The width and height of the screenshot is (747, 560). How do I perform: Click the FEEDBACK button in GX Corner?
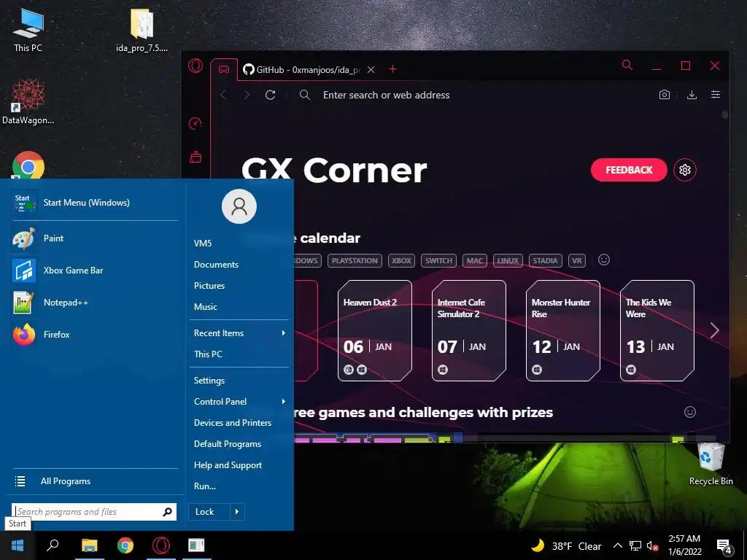click(629, 170)
